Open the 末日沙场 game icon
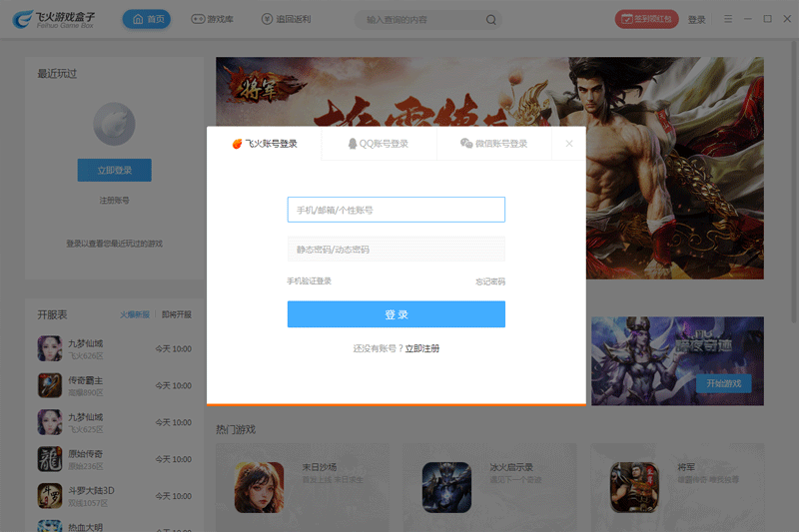Viewport: 799px width, 532px height. [259, 487]
